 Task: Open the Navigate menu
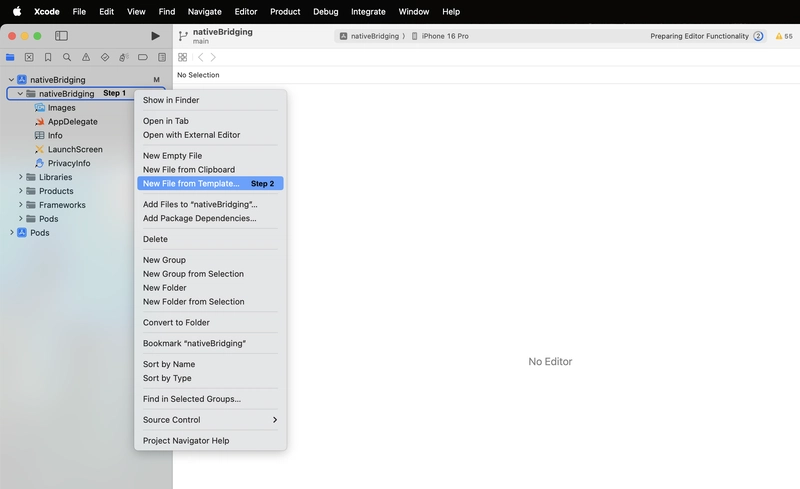204,11
